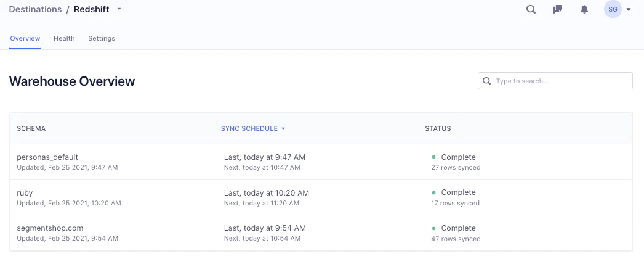Focus the Type to search field
The image size is (644, 256).
(560, 81)
